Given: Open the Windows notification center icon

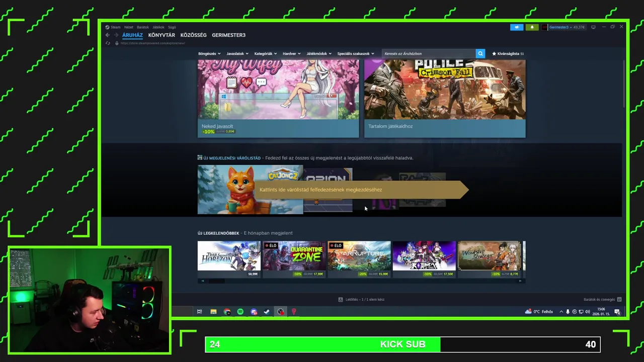Looking at the screenshot, I should point(617,312).
